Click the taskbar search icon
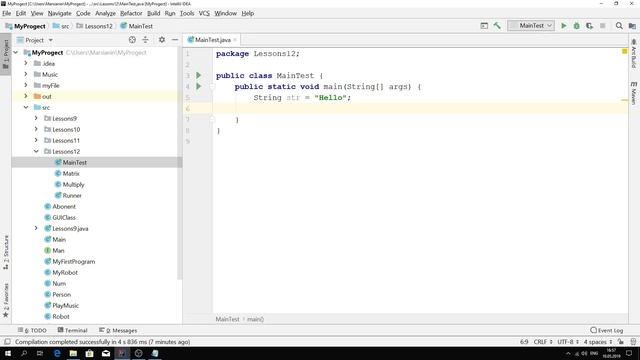This screenshot has height=360, width=640. [24, 353]
